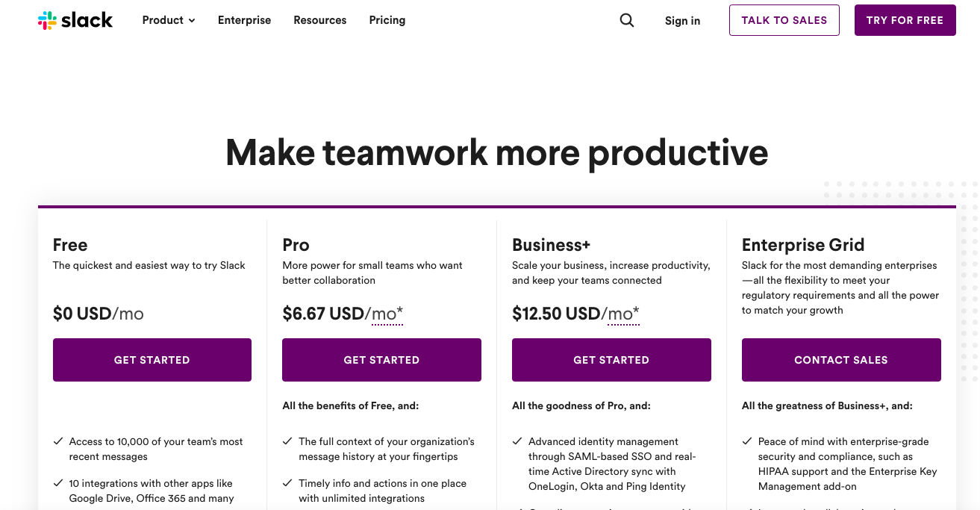Click the Sign in link
The height and width of the screenshot is (510, 980).
682,21
